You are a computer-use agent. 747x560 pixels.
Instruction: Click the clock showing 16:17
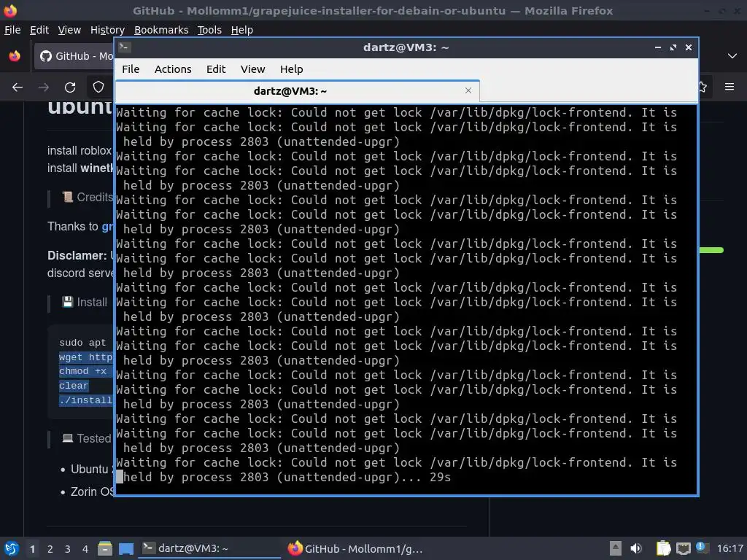click(729, 548)
